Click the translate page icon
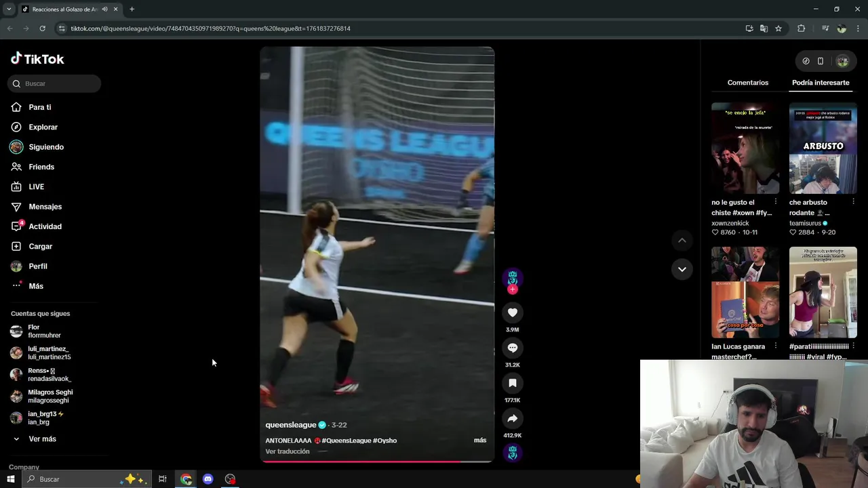868x488 pixels. point(764,28)
